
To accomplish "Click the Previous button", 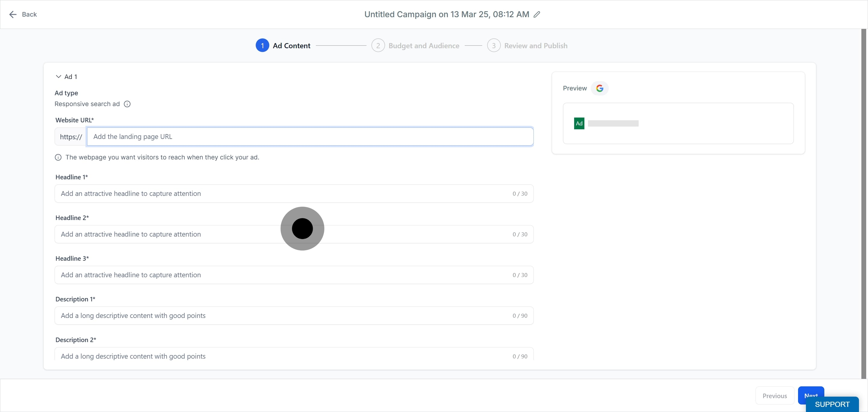I will point(775,395).
